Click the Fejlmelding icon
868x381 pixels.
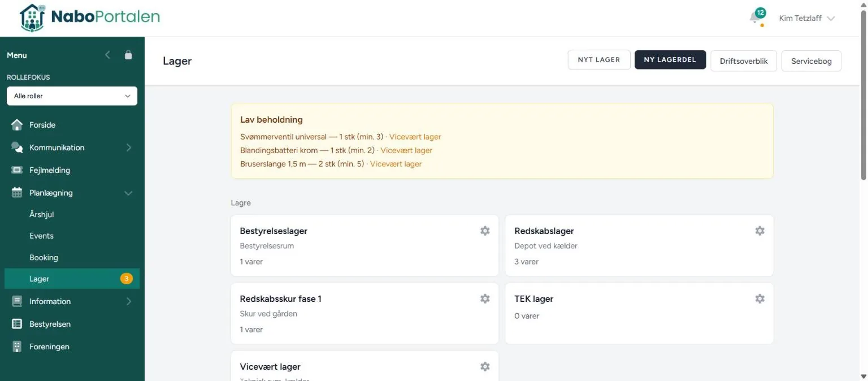tap(17, 170)
